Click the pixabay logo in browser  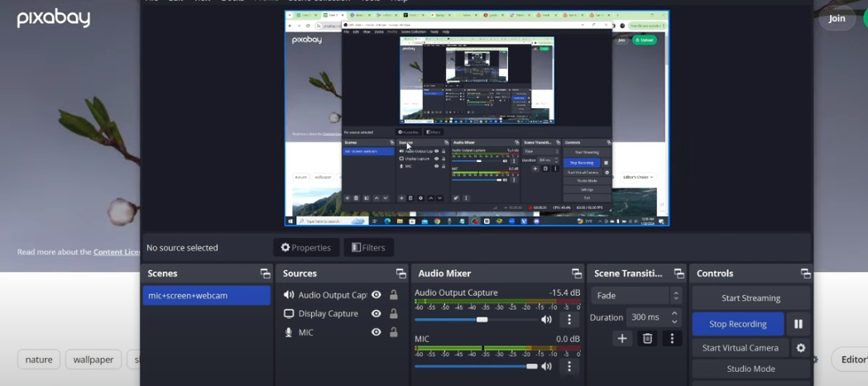pos(53,19)
